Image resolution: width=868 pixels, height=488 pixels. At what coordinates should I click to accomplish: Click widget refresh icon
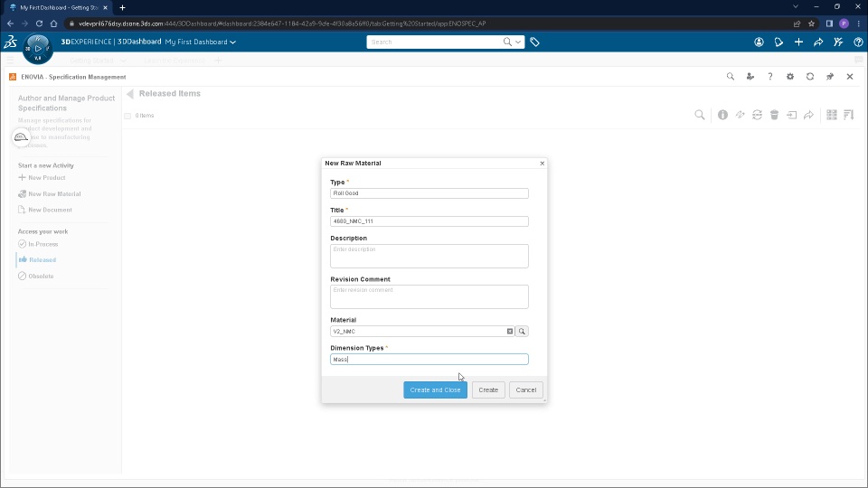pyautogui.click(x=810, y=77)
